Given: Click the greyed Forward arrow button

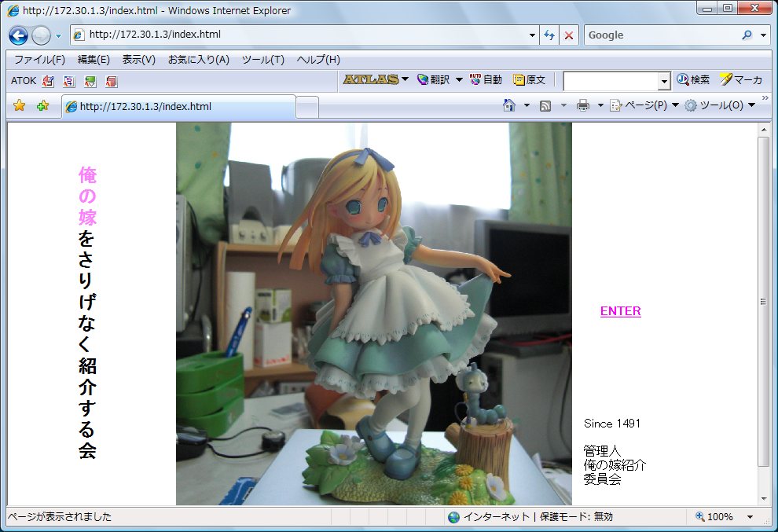Looking at the screenshot, I should click(x=41, y=35).
